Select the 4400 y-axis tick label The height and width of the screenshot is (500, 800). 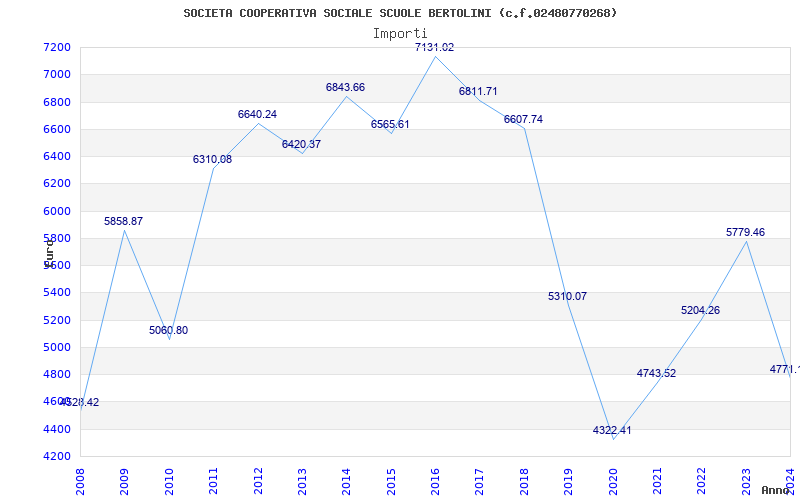tap(57, 429)
